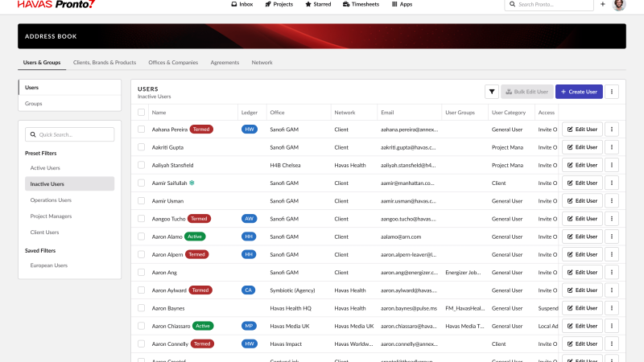Open the row menu for Aahana Pereira
This screenshot has height=362, width=644.
pyautogui.click(x=612, y=130)
